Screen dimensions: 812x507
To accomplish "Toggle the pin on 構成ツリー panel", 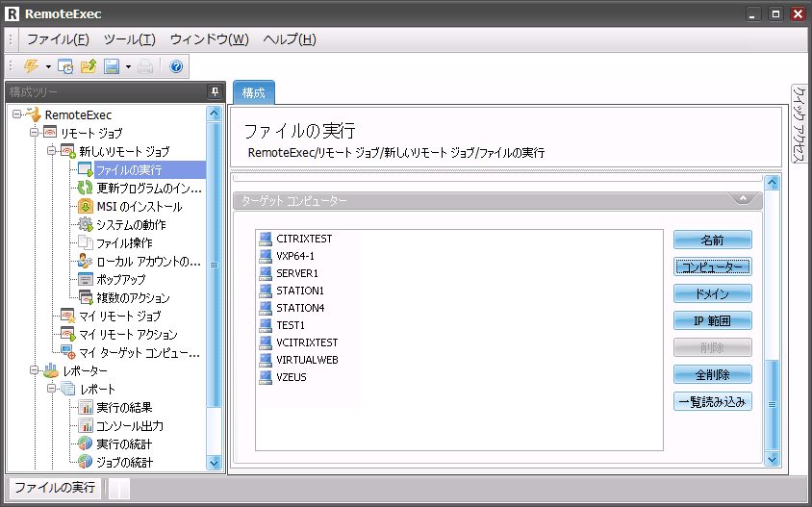I will coord(215,92).
